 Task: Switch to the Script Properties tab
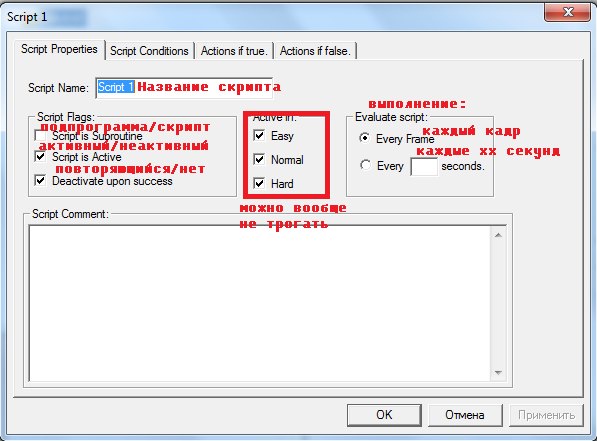tap(59, 50)
